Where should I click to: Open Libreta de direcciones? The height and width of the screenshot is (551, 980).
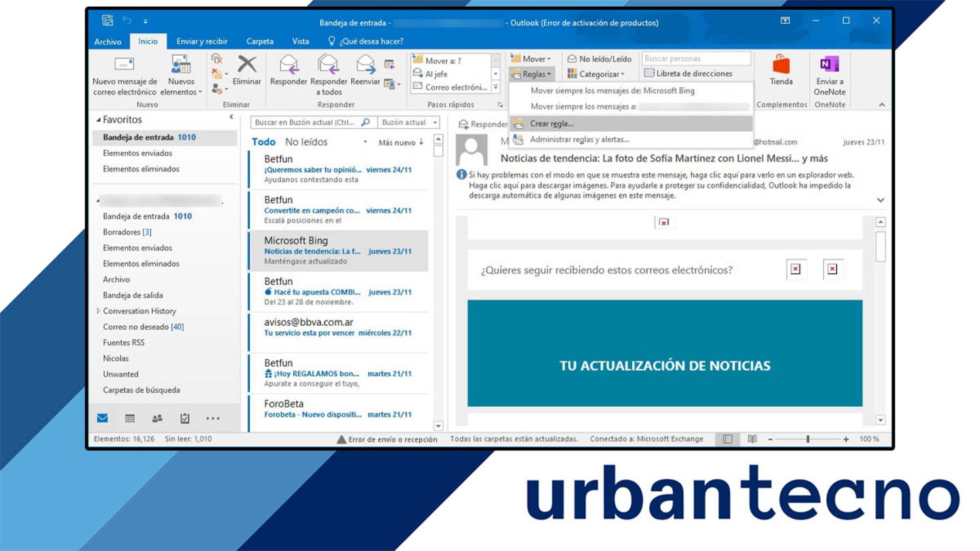coord(688,73)
